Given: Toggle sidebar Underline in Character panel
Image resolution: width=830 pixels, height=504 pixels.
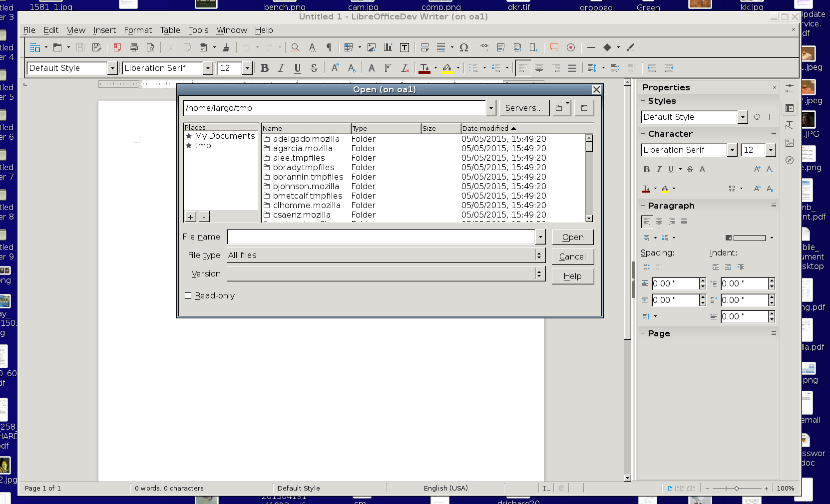Looking at the screenshot, I should coord(671,169).
